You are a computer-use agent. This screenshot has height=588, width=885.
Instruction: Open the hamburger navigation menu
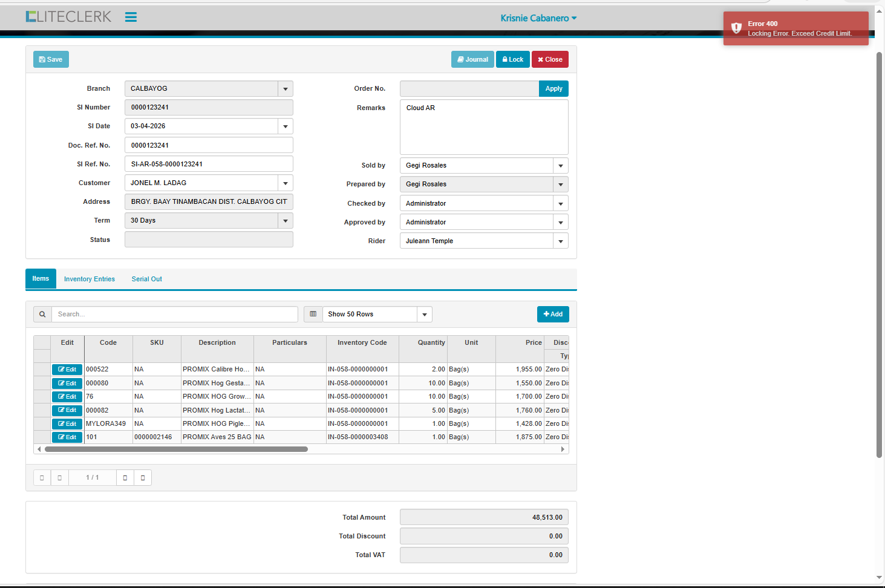131,17
